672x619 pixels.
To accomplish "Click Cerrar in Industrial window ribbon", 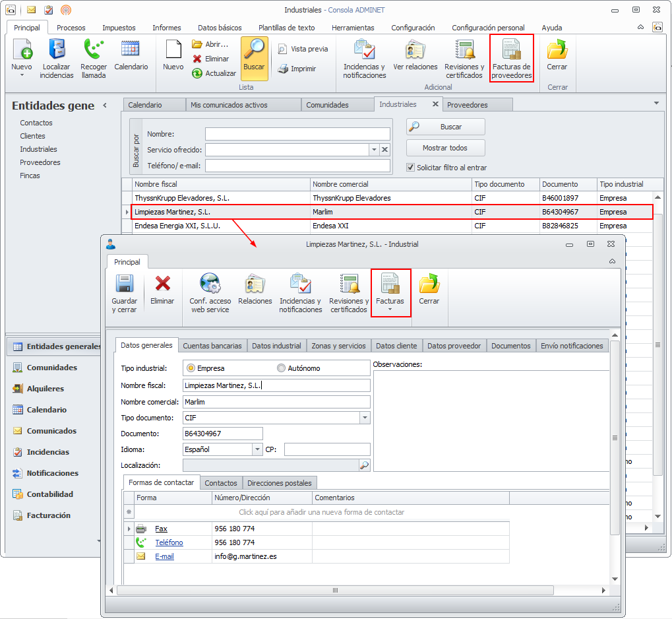I will point(429,289).
